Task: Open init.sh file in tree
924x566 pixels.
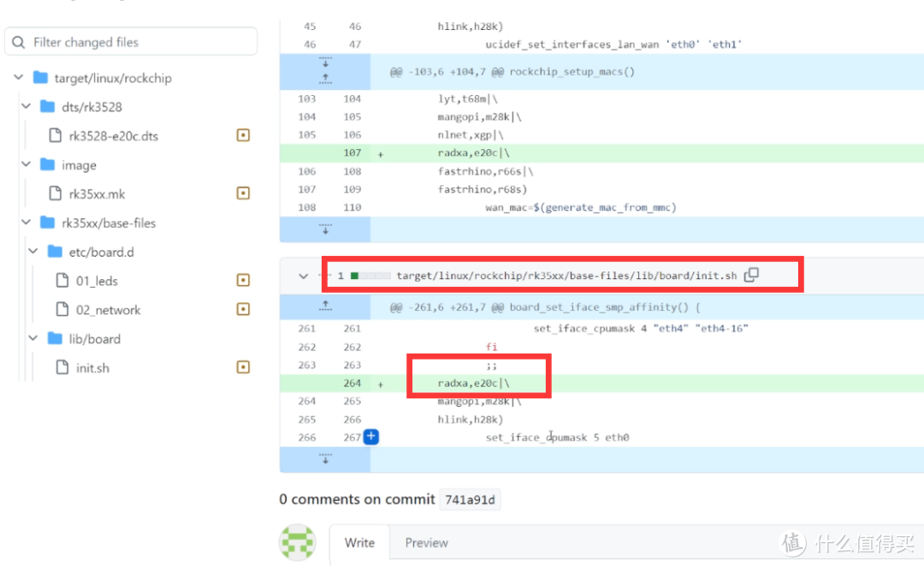Action: coord(92,368)
